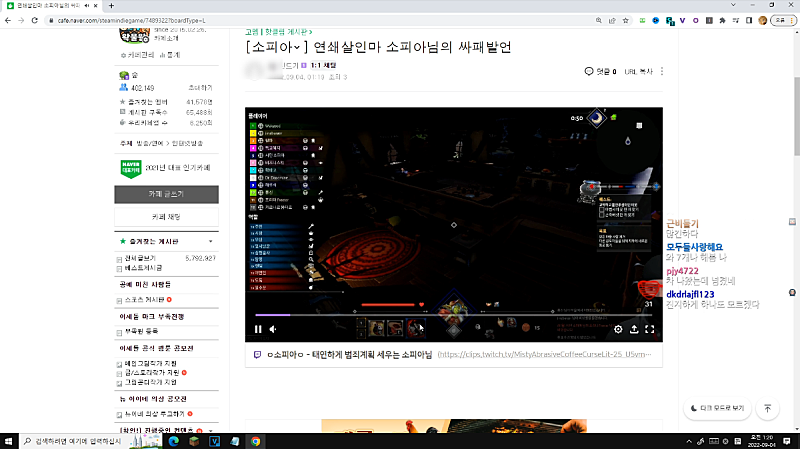Open Chrome from the taskbar
The image size is (800, 449).
pos(256,441)
